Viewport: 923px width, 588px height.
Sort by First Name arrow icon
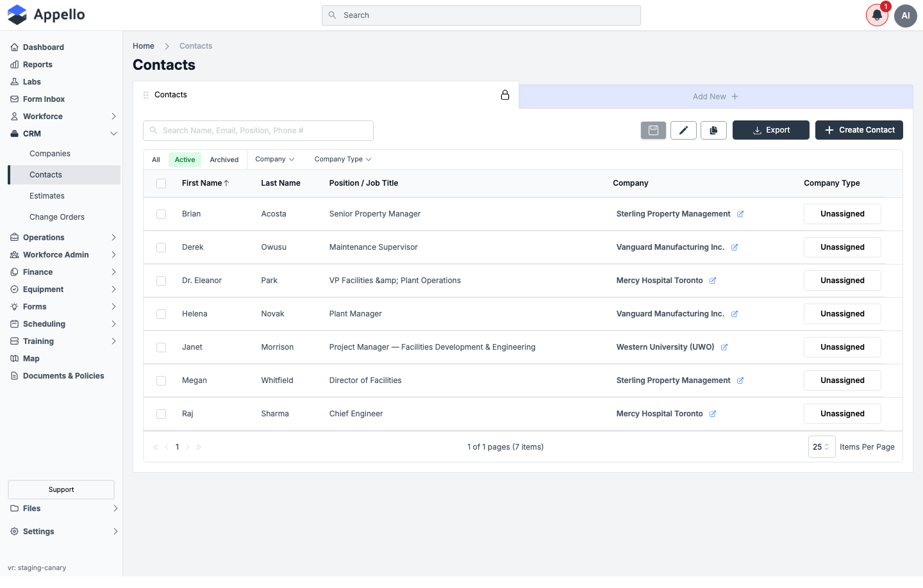coord(226,183)
